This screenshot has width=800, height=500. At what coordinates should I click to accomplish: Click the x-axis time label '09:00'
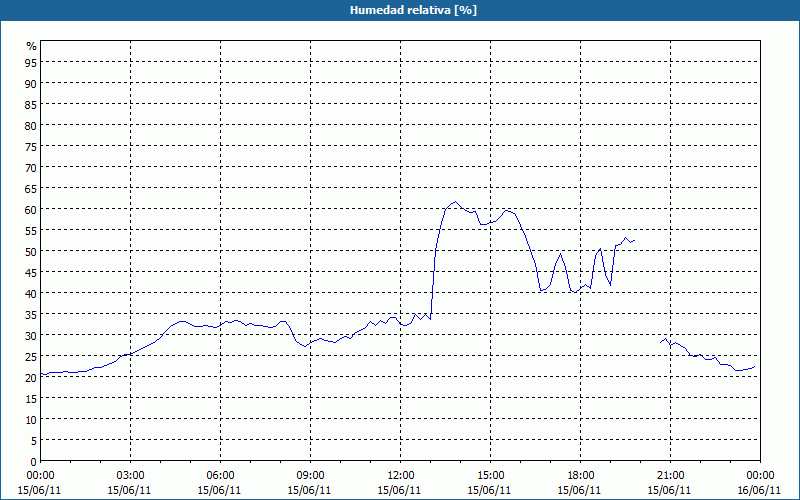point(310,476)
